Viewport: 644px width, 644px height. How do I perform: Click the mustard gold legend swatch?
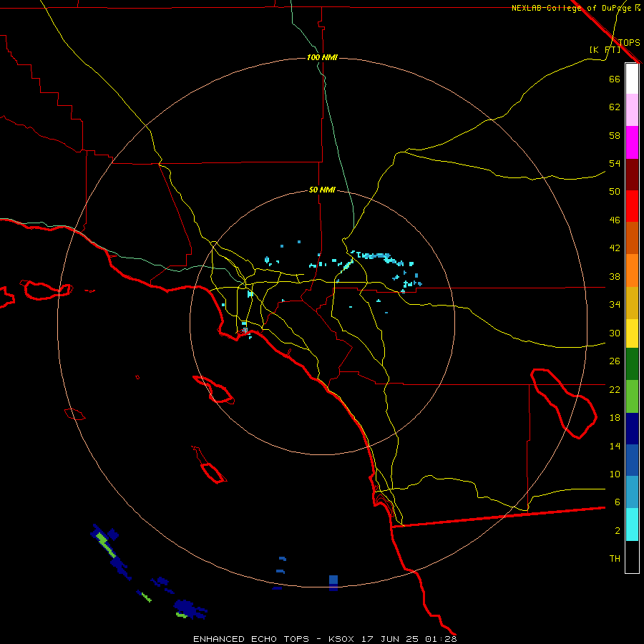(632, 303)
